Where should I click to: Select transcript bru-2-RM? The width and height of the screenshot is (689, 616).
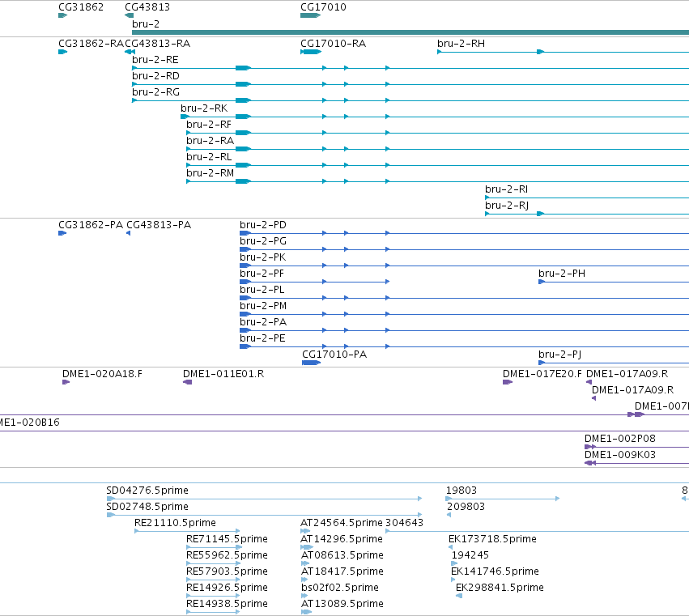coord(210,173)
